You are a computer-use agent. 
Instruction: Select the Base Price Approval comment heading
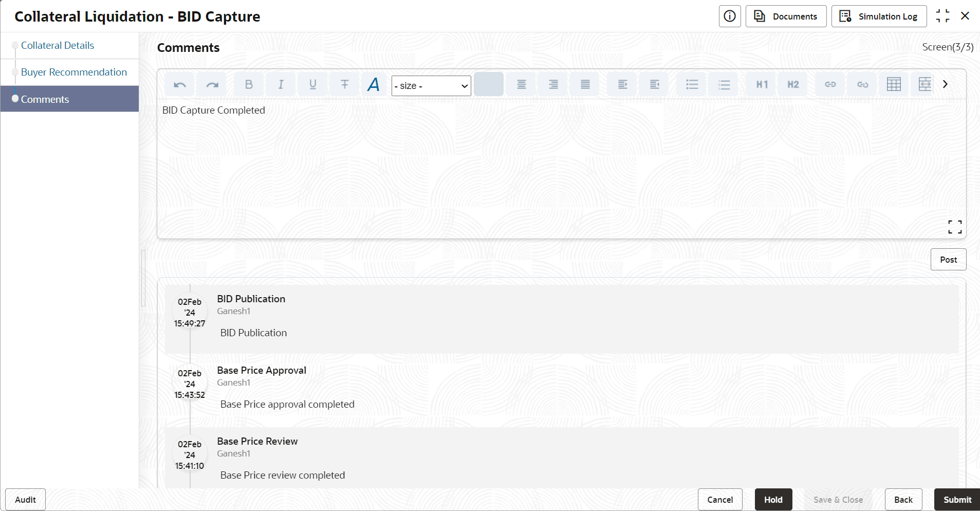[262, 370]
